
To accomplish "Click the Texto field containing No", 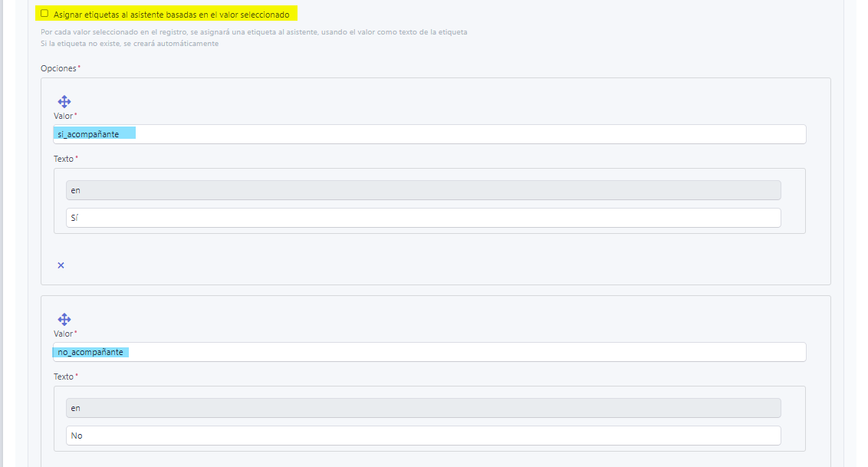I will (423, 436).
